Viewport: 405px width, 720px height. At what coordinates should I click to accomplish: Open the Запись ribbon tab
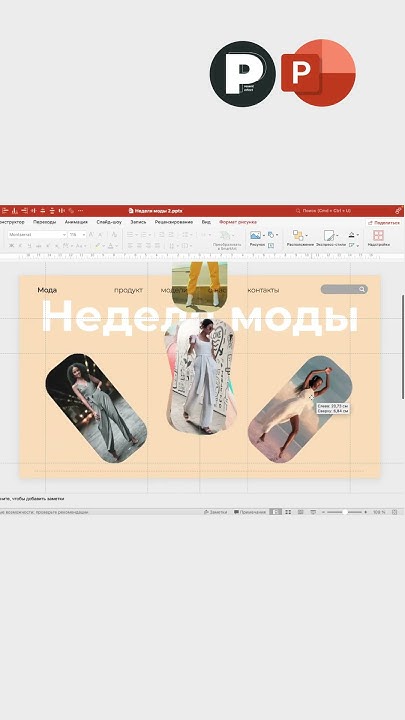point(138,222)
